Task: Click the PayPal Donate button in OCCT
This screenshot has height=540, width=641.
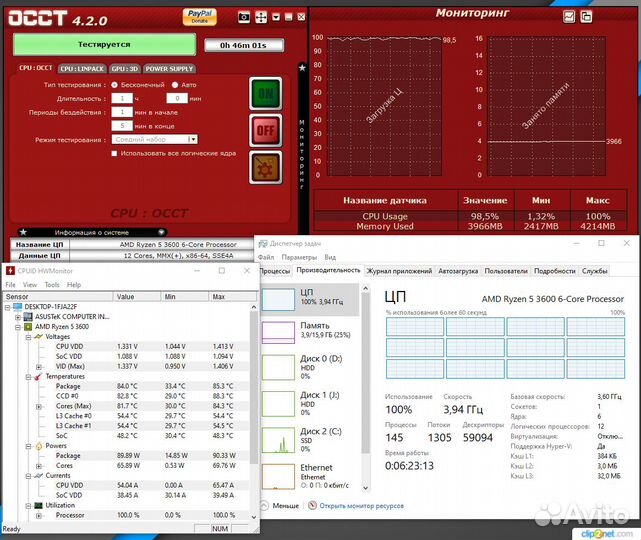Action: point(199,17)
